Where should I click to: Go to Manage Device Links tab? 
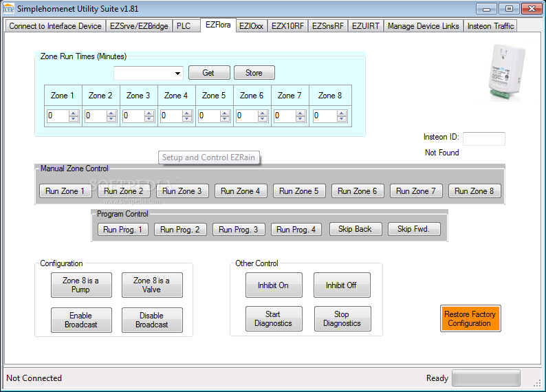(x=423, y=26)
